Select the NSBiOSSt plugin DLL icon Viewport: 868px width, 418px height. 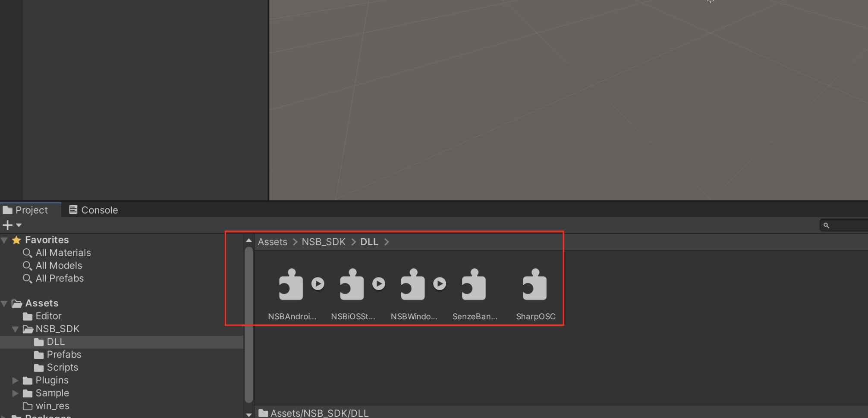tap(352, 284)
